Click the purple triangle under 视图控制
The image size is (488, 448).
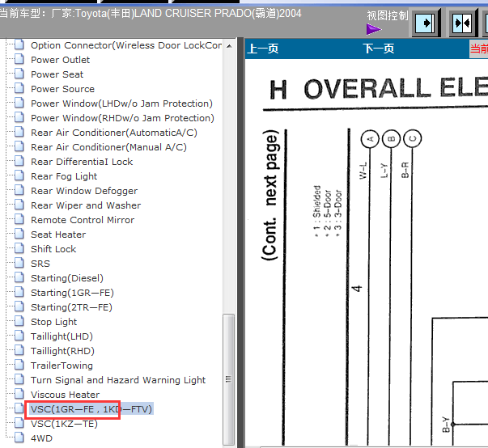pos(373,29)
